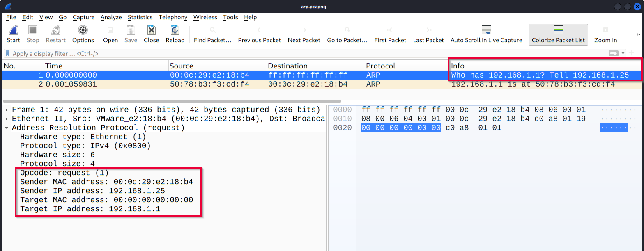
Task: Sort by the Source column header
Action: [218, 66]
